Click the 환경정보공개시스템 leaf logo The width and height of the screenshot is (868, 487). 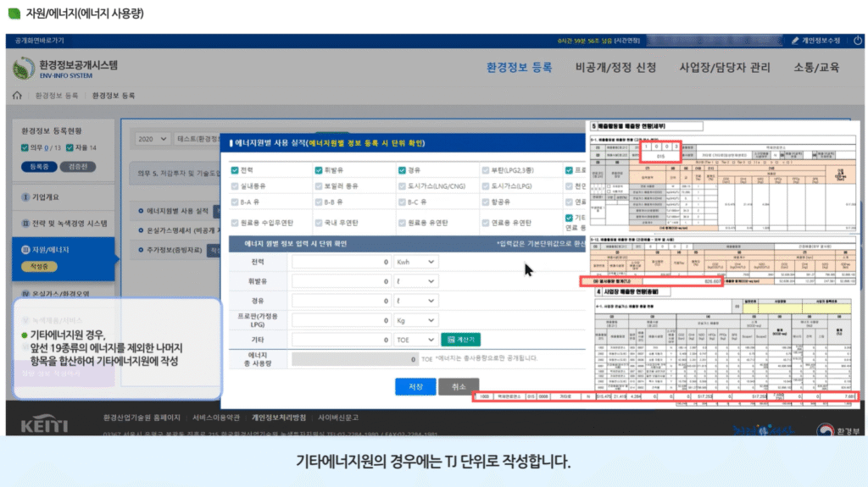pyautogui.click(x=23, y=69)
